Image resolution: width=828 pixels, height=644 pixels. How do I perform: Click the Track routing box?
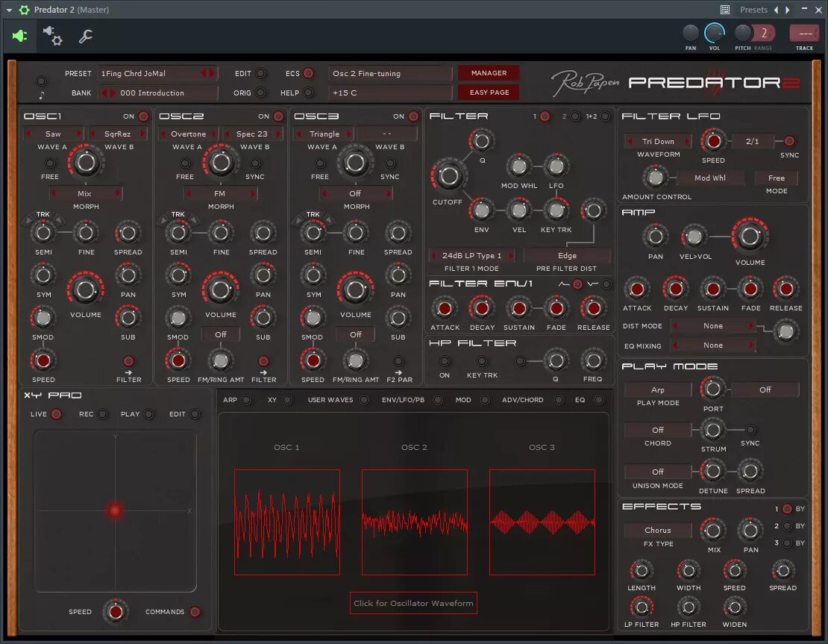(x=804, y=34)
